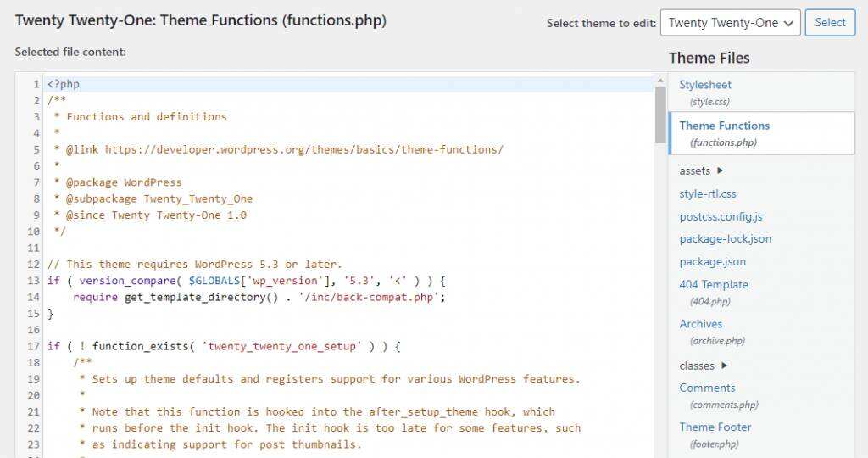Click line number 17 in gutter
Screen dimensions: 868x458
pos(34,346)
